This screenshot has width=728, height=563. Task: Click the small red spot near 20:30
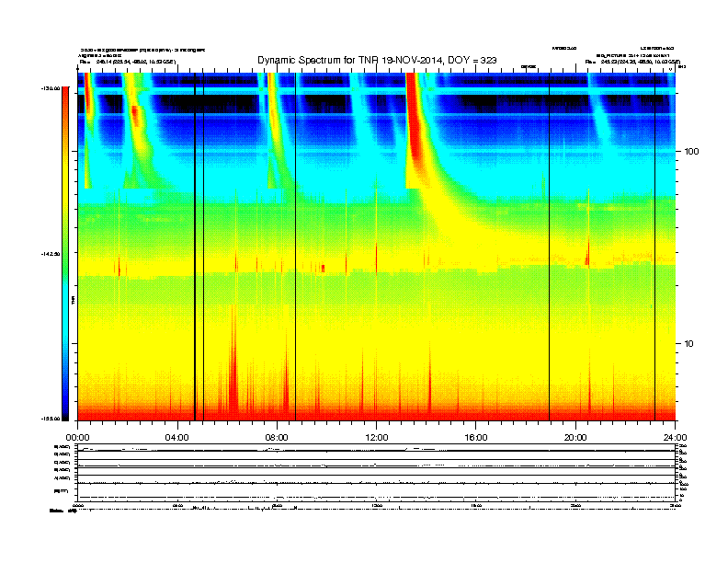(587, 254)
